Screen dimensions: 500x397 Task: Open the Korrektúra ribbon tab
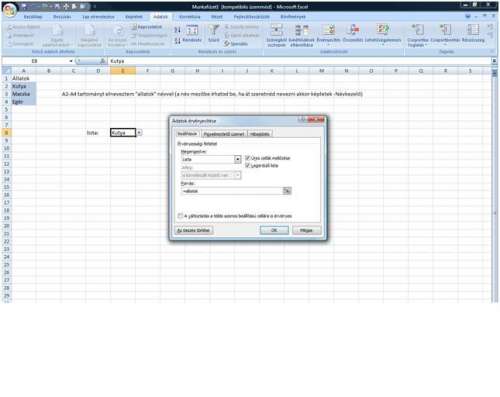tap(190, 17)
